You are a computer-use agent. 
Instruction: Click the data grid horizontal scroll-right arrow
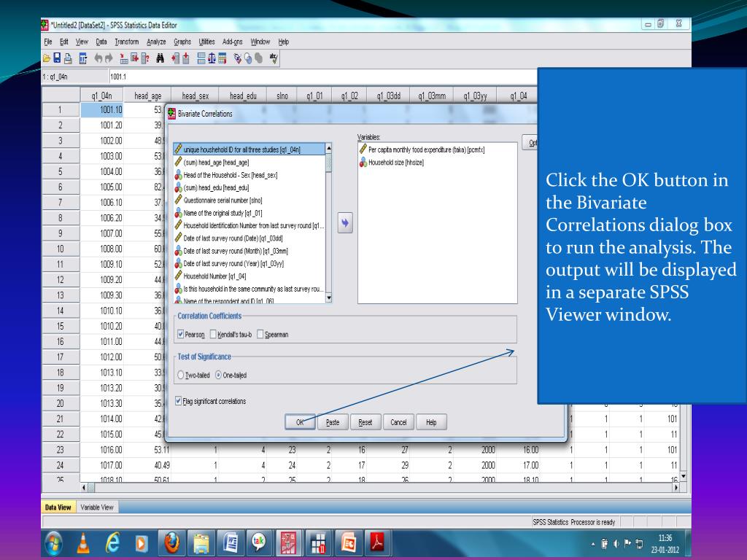click(x=675, y=488)
